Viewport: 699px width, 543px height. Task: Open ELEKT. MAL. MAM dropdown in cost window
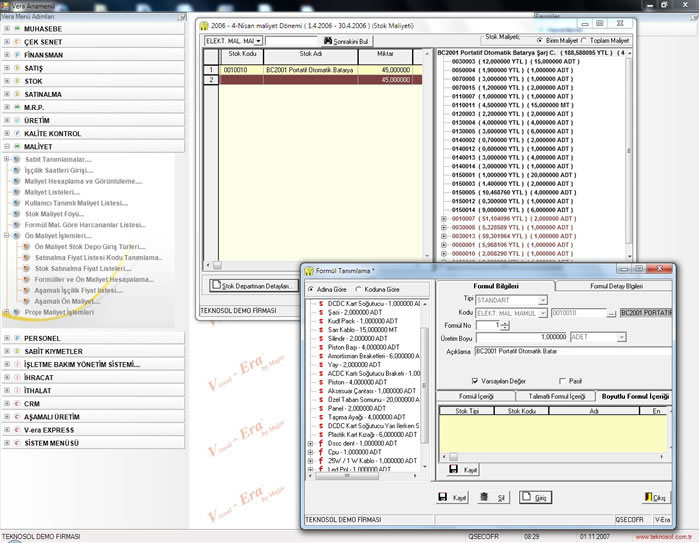tap(258, 41)
